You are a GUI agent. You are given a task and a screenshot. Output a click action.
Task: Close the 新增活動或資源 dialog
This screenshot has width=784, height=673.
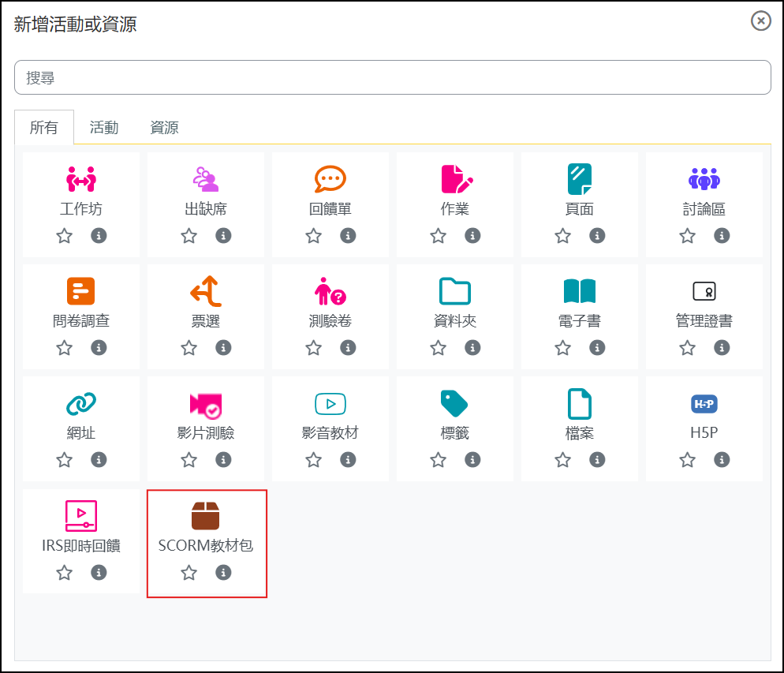coord(760,21)
